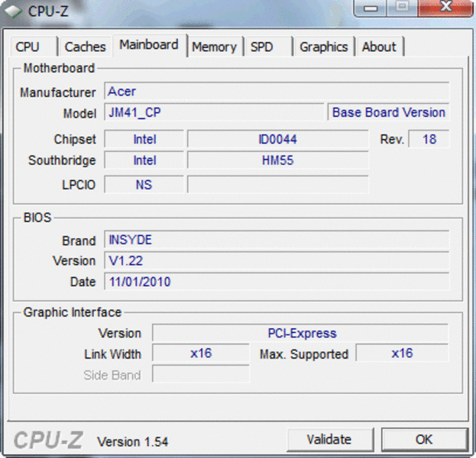This screenshot has height=458, width=476.
Task: Click the Southbridge HM55 field
Action: click(278, 160)
